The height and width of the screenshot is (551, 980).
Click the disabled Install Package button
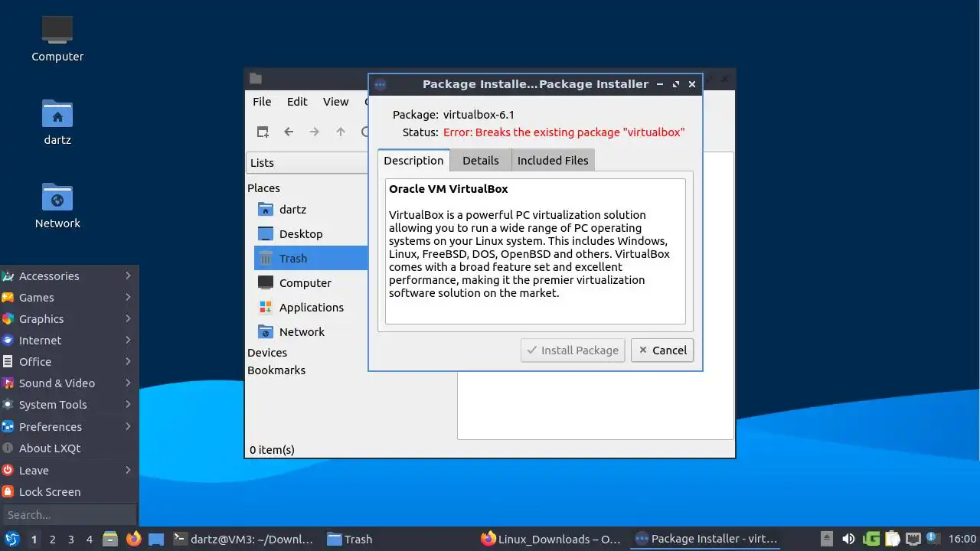[x=573, y=350]
